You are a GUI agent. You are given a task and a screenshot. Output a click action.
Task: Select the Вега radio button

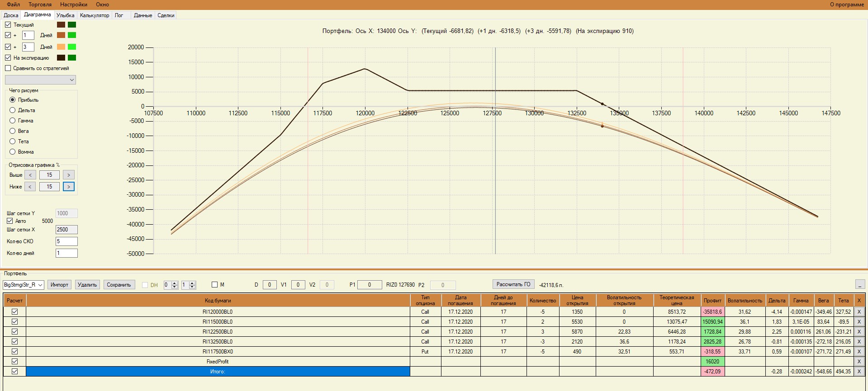(13, 131)
